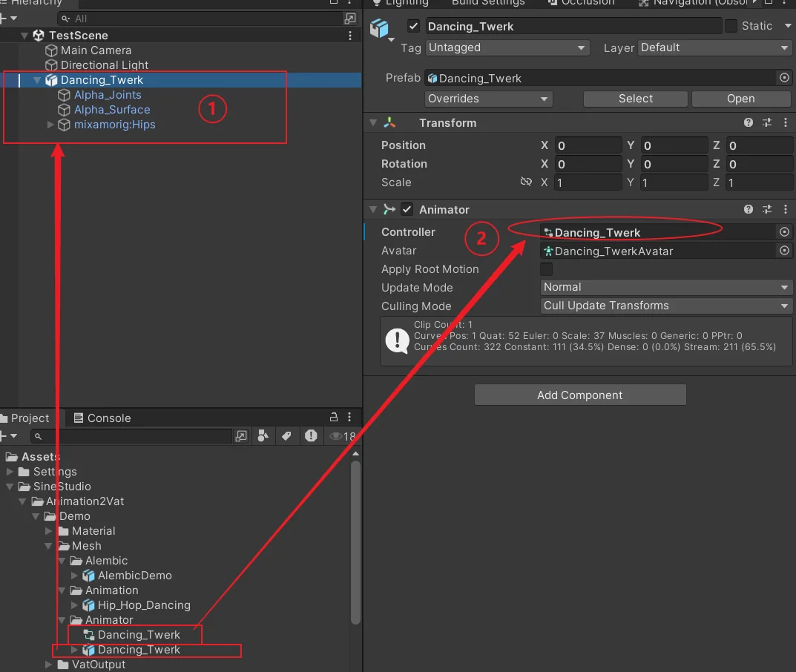The height and width of the screenshot is (672, 796).
Task: Click Project panel lock icon
Action: [334, 417]
